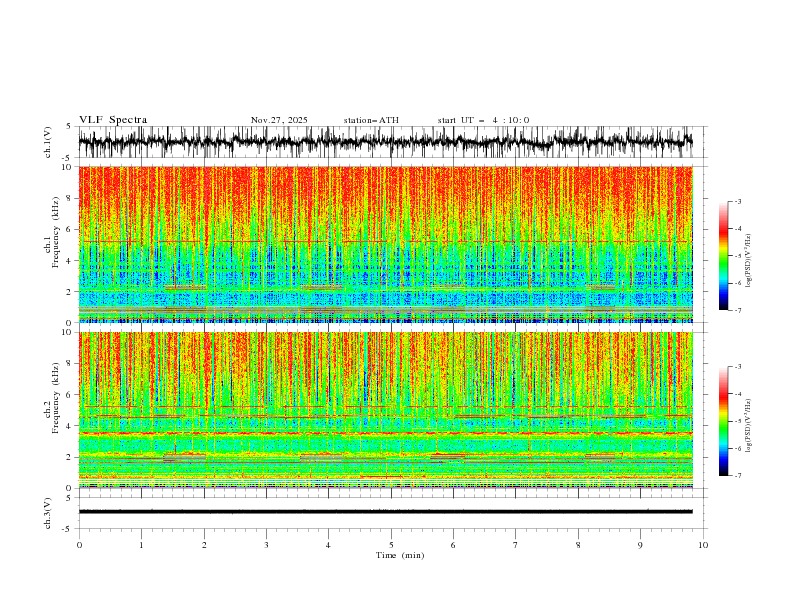The height and width of the screenshot is (612, 792).
Task: Click the 5 minute tick on time axis
Action: (x=391, y=545)
